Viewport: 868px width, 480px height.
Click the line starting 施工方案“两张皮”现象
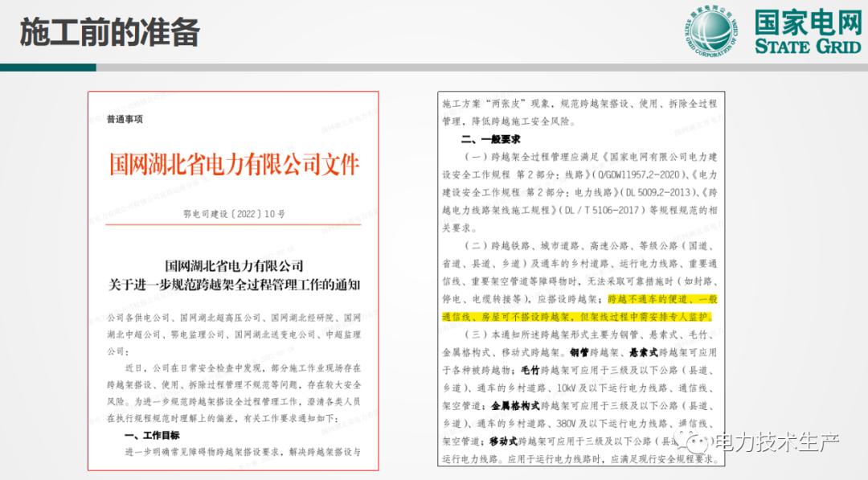tap(579, 104)
